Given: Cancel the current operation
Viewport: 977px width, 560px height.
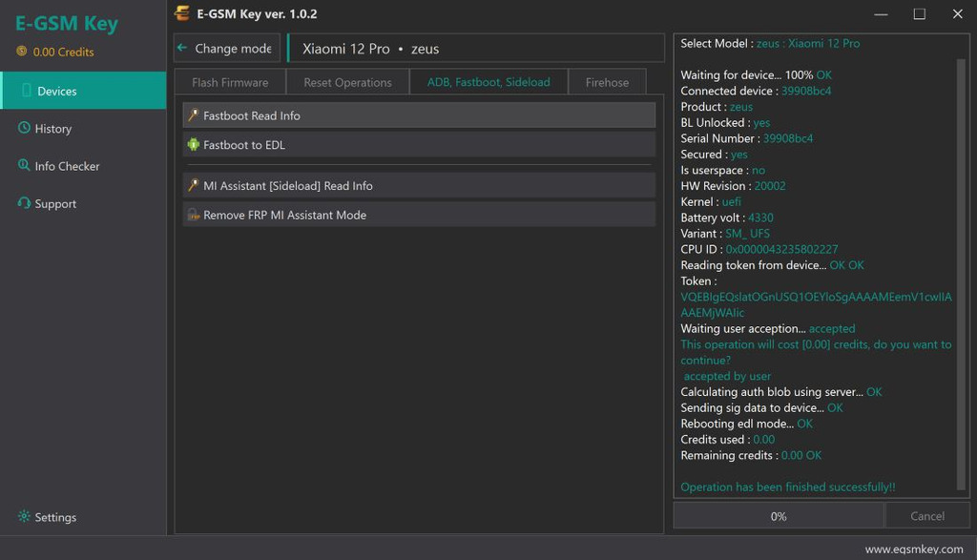Looking at the screenshot, I should coord(927,516).
